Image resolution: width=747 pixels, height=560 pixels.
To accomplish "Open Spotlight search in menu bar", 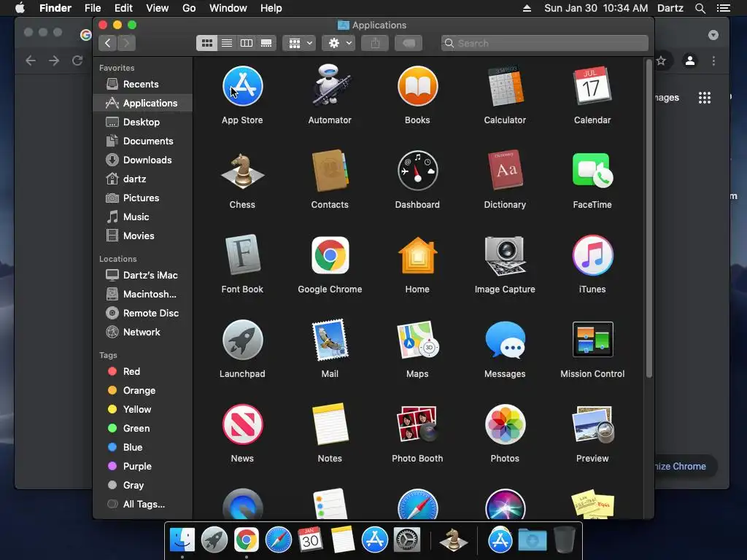I will (700, 8).
